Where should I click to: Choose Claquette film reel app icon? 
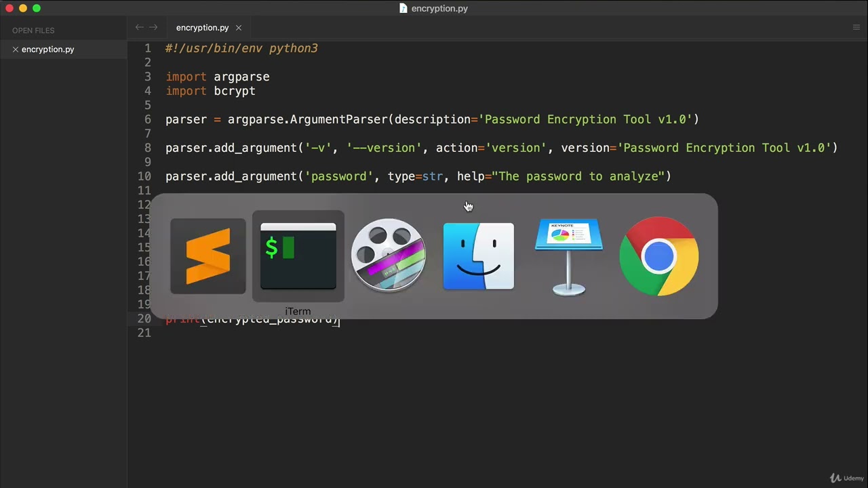(x=389, y=256)
